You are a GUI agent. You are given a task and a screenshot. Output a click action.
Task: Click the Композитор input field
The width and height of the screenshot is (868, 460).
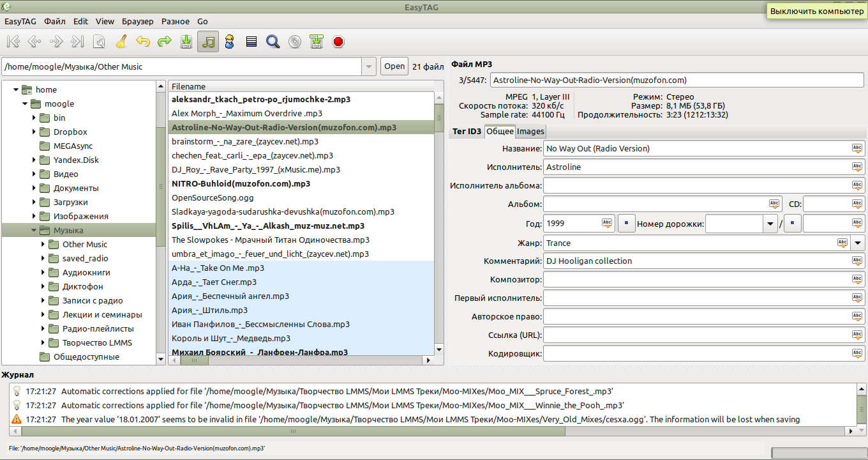[x=704, y=279]
